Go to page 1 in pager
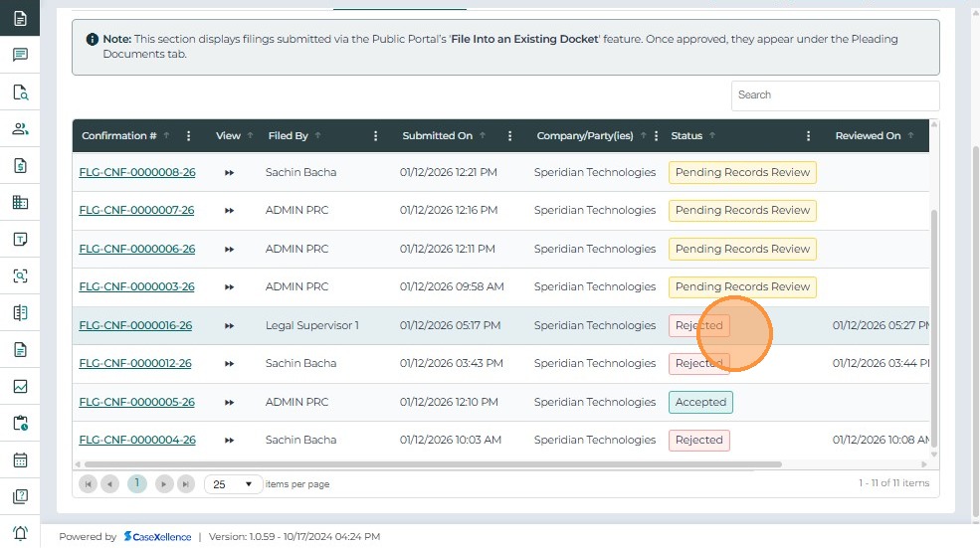The width and height of the screenshot is (980, 548). click(x=136, y=483)
